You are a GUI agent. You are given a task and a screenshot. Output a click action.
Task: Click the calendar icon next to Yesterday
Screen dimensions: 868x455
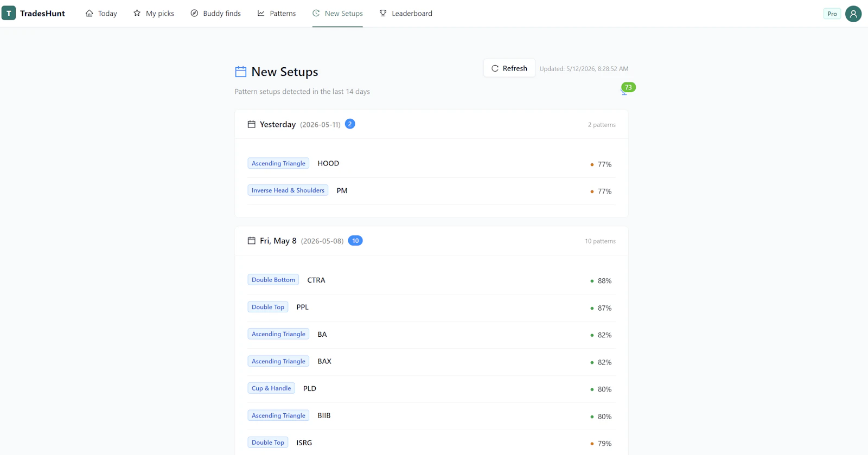click(x=251, y=124)
